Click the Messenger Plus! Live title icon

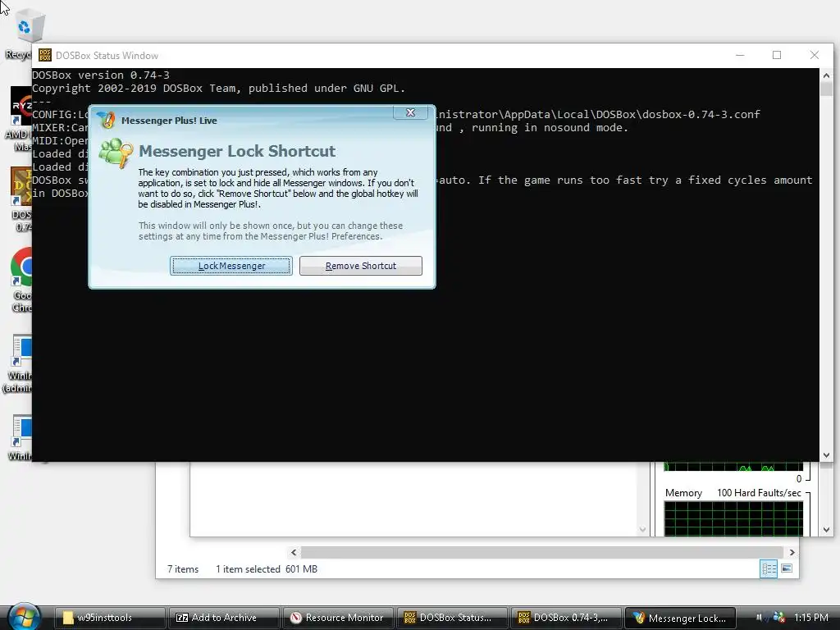click(x=106, y=120)
